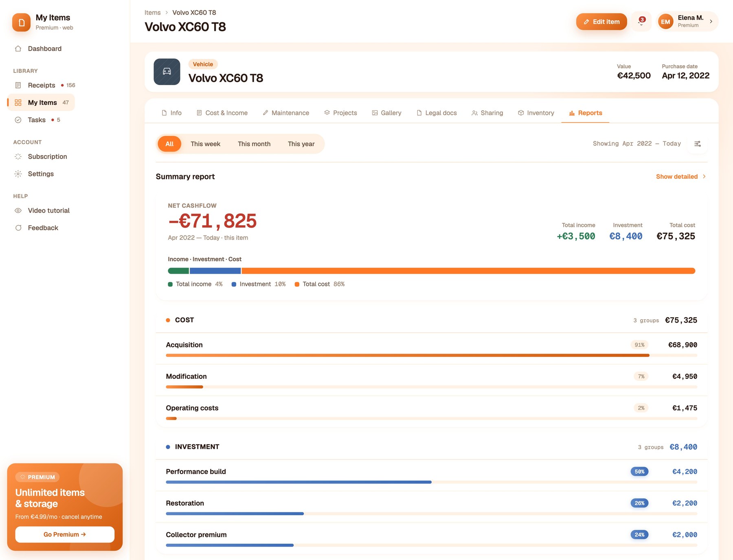733x560 pixels.
Task: Go to My Items in sidebar
Action: 41,103
